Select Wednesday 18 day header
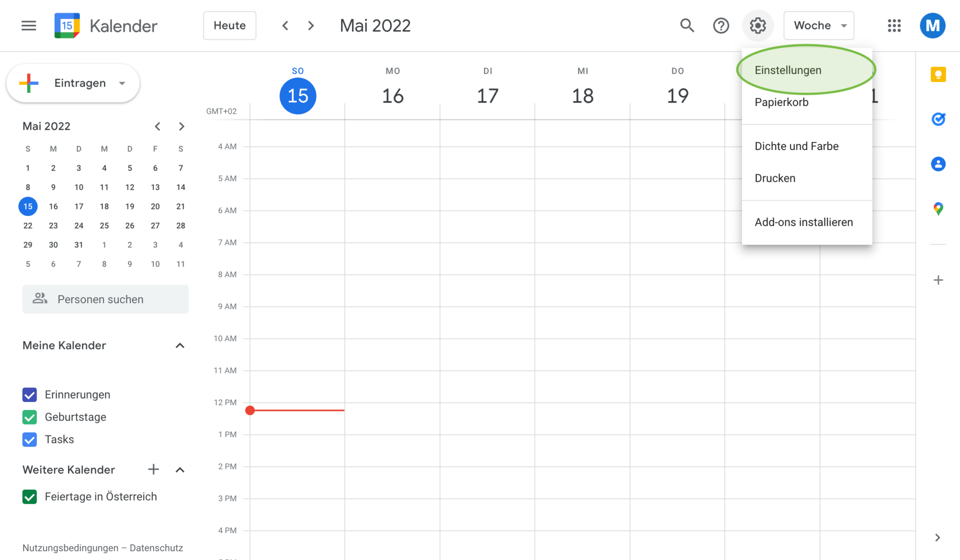 583,96
